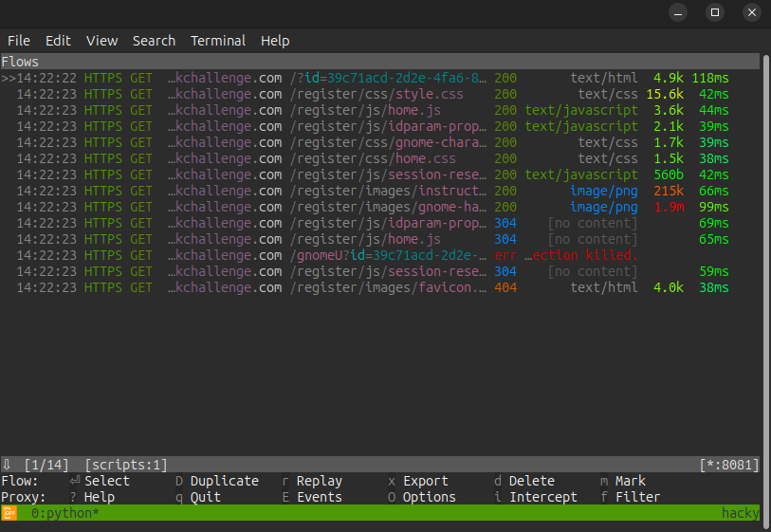Click the Delete shortcut label
771x532 pixels.
tap(531, 481)
